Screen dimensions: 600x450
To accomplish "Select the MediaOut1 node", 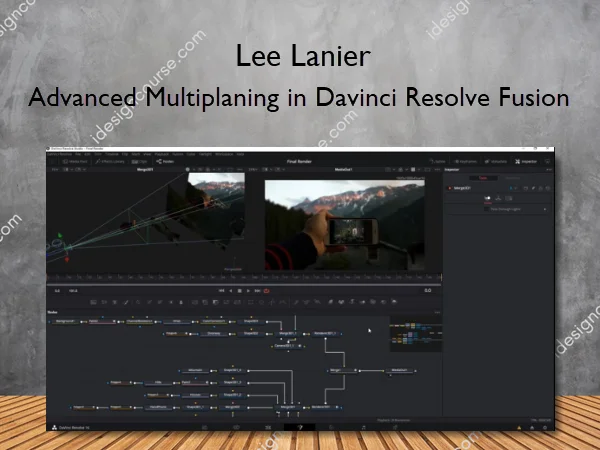I will pos(399,370).
